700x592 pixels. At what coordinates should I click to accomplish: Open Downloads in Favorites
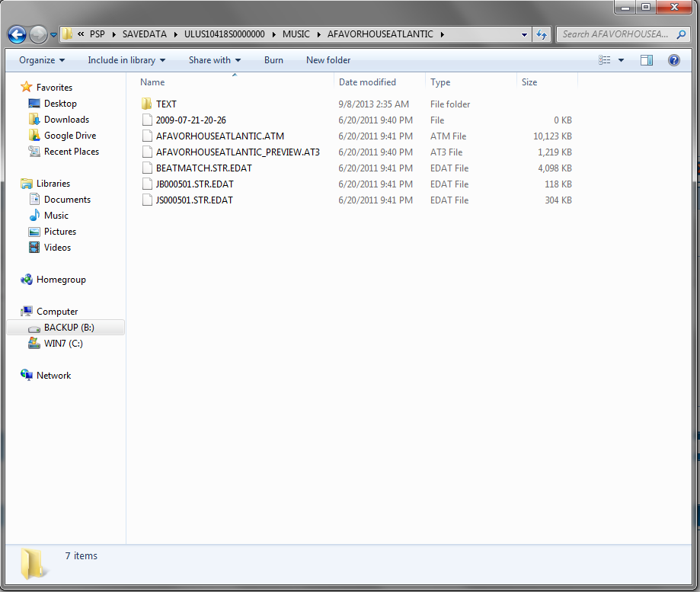tap(66, 120)
